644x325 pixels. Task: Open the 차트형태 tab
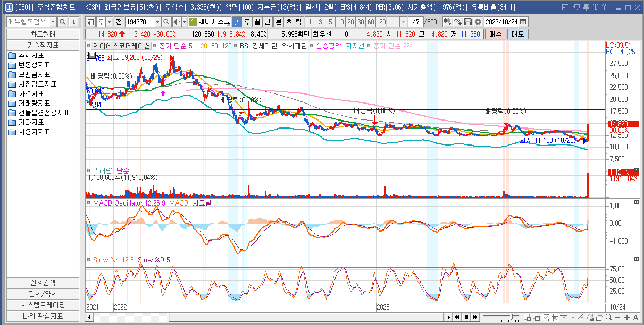43,34
